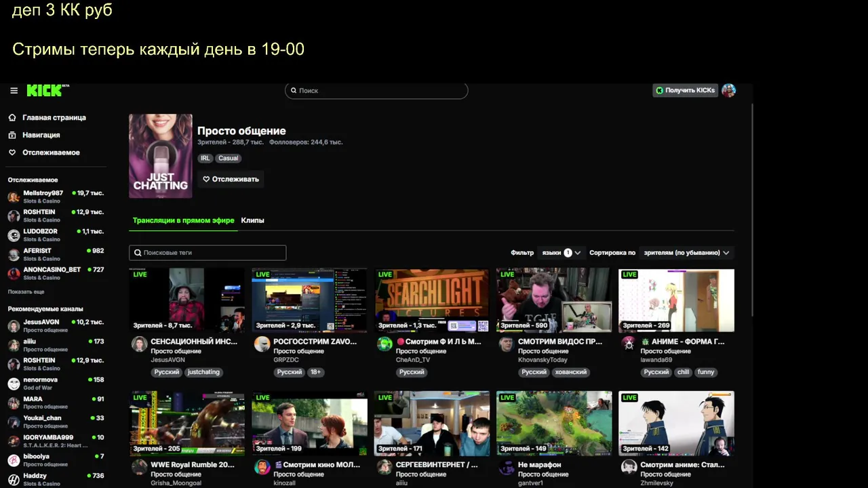Screen dimensions: 868x488
Task: Click stream title СМОТРИМ ВИДОС ПР...
Action: point(560,342)
